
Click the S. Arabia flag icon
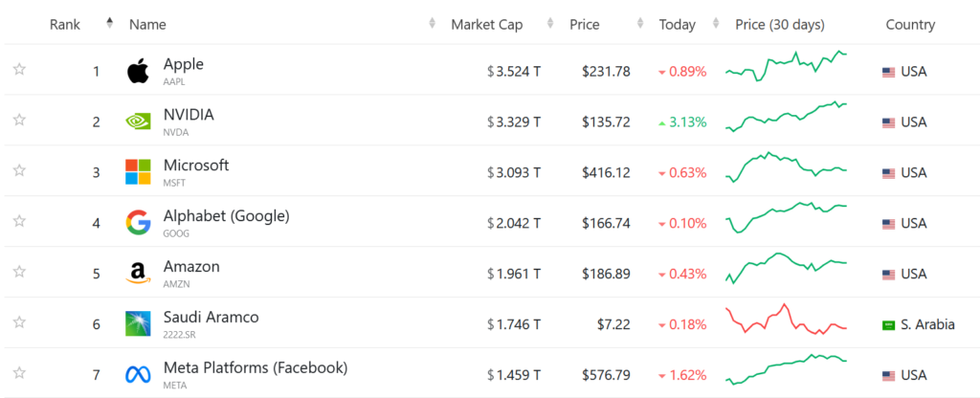(888, 325)
